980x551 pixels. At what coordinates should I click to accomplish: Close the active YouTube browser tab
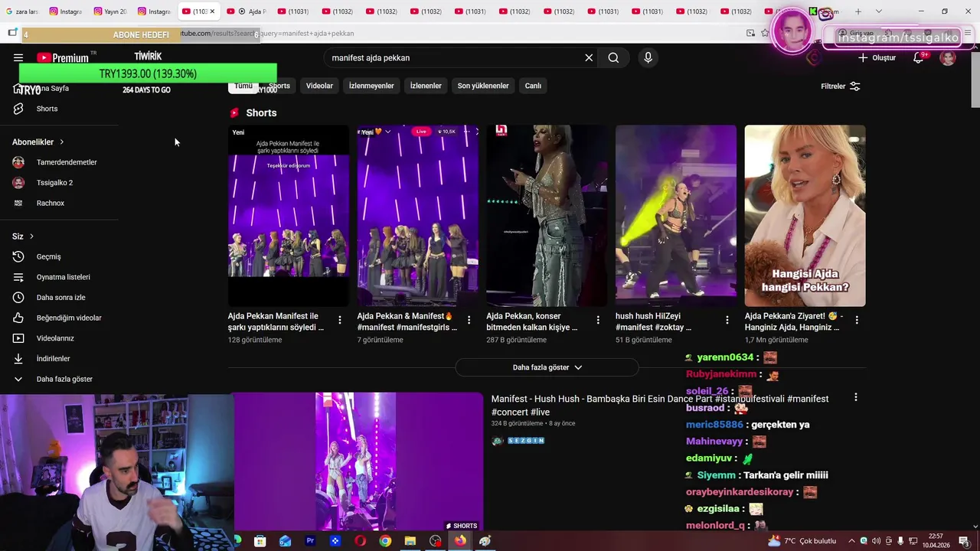pyautogui.click(x=212, y=11)
